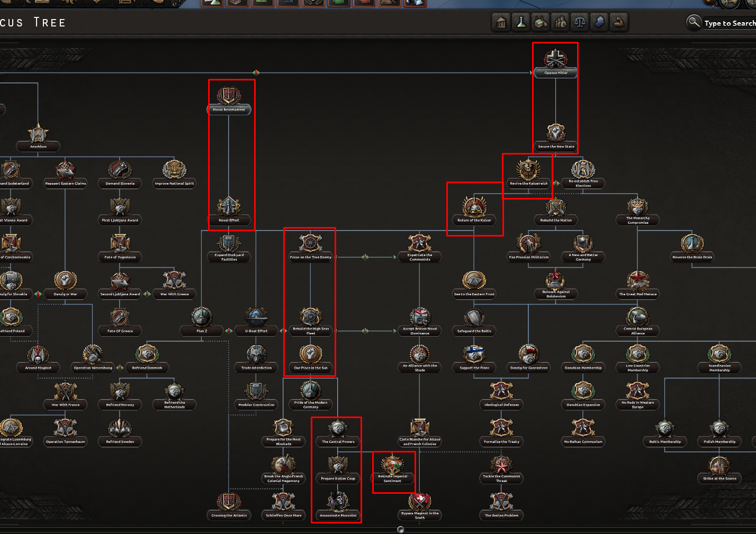Select the Prepare Italian Coup focus
The width and height of the screenshot is (756, 534).
click(x=338, y=469)
